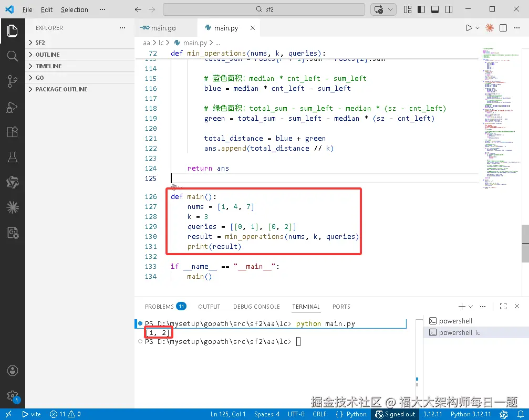The image size is (529, 420).
Task: Switch to the DEBUG CONSOLE panel tab
Action: coord(256,307)
